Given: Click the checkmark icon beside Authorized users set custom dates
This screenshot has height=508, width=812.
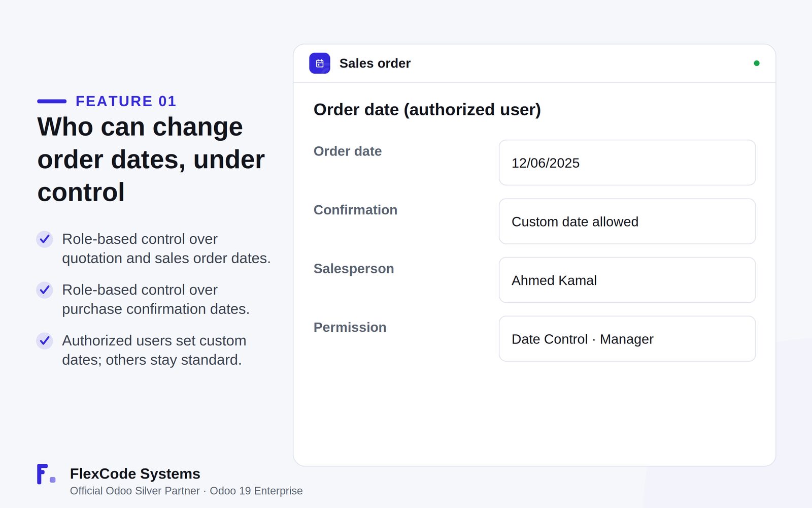Looking at the screenshot, I should [45, 340].
